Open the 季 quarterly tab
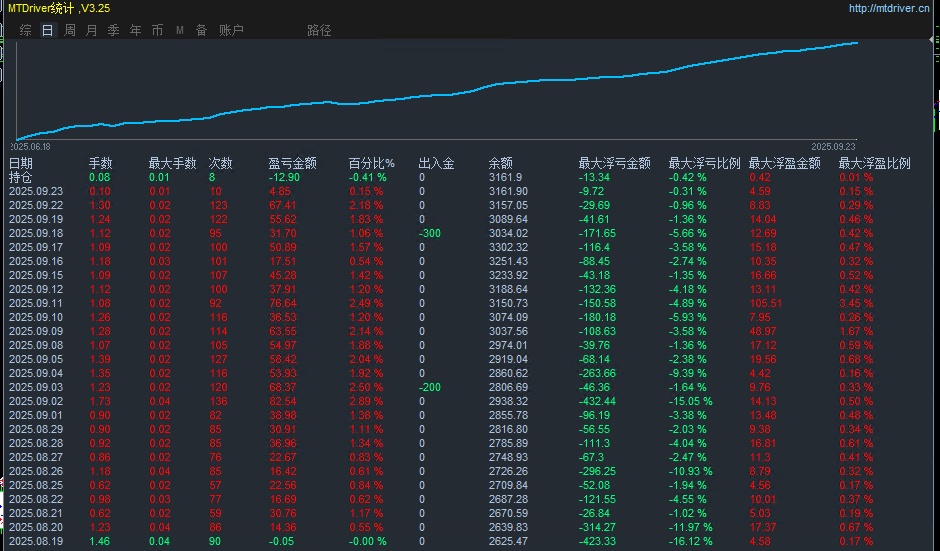This screenshot has height=551, width=940. click(114, 30)
